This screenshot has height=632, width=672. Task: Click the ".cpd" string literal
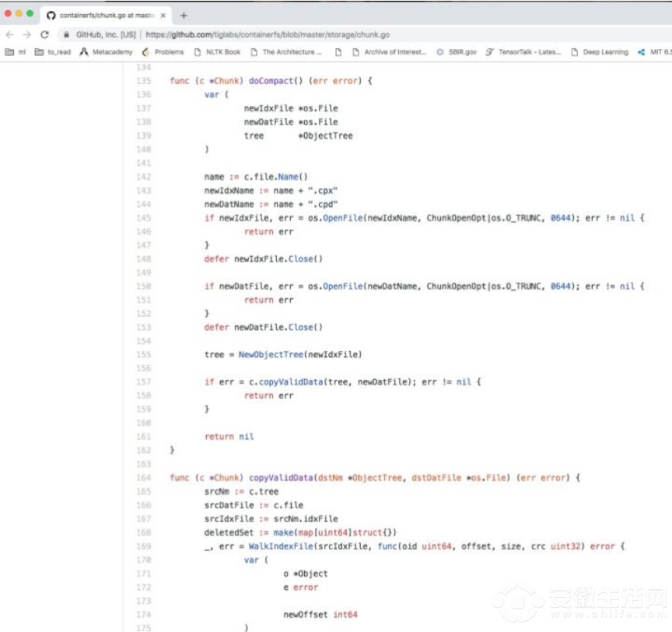322,204
